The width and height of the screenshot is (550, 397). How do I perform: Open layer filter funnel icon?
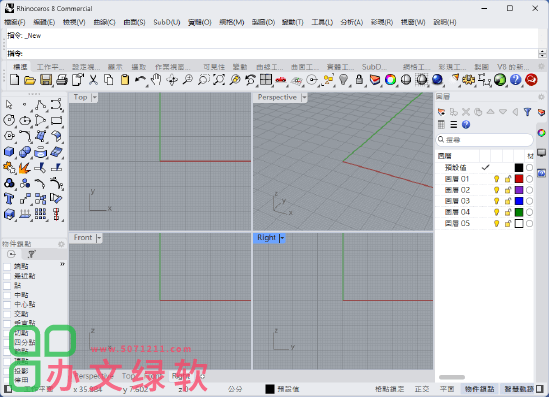(x=527, y=112)
